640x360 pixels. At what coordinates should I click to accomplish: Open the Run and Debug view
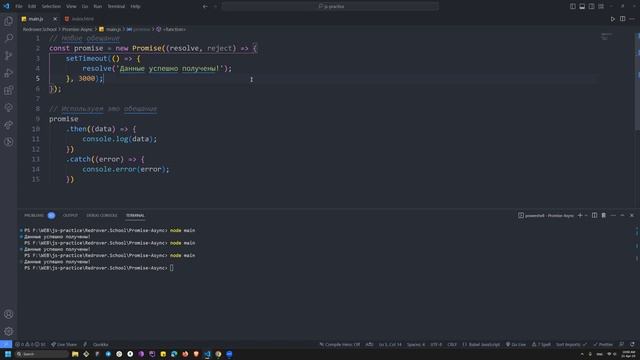coord(9,73)
